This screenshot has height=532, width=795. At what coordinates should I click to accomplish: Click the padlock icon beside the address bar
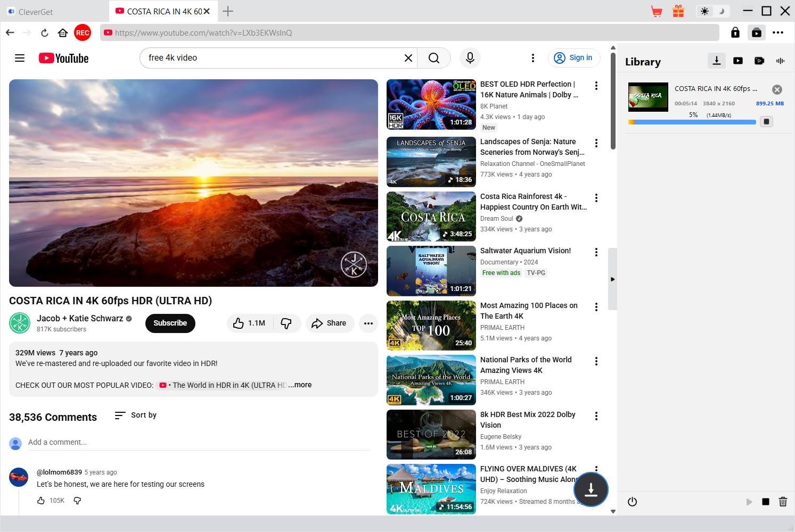735,32
